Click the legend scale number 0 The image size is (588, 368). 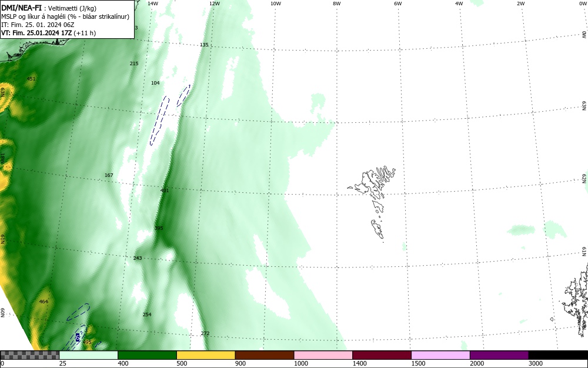click(x=2, y=363)
